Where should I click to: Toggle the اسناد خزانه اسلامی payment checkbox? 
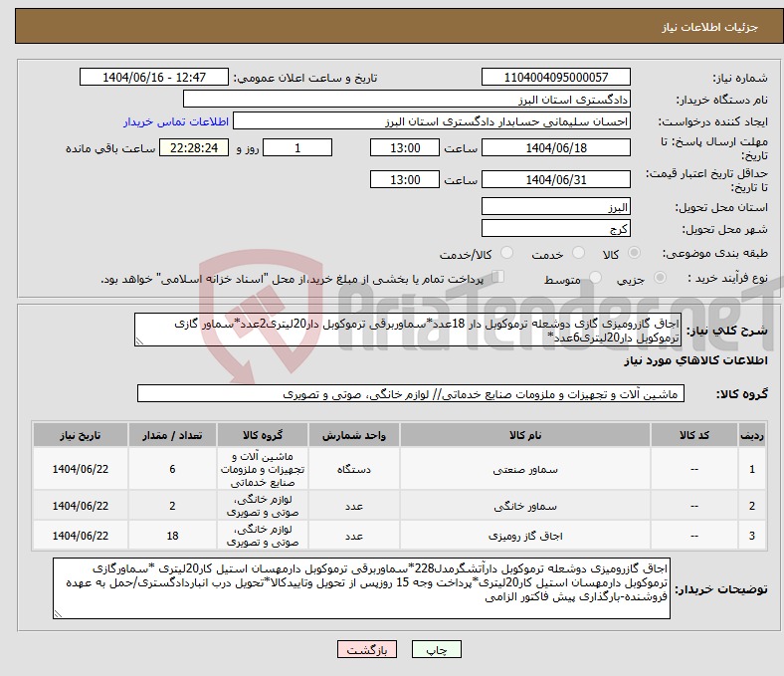(498, 278)
